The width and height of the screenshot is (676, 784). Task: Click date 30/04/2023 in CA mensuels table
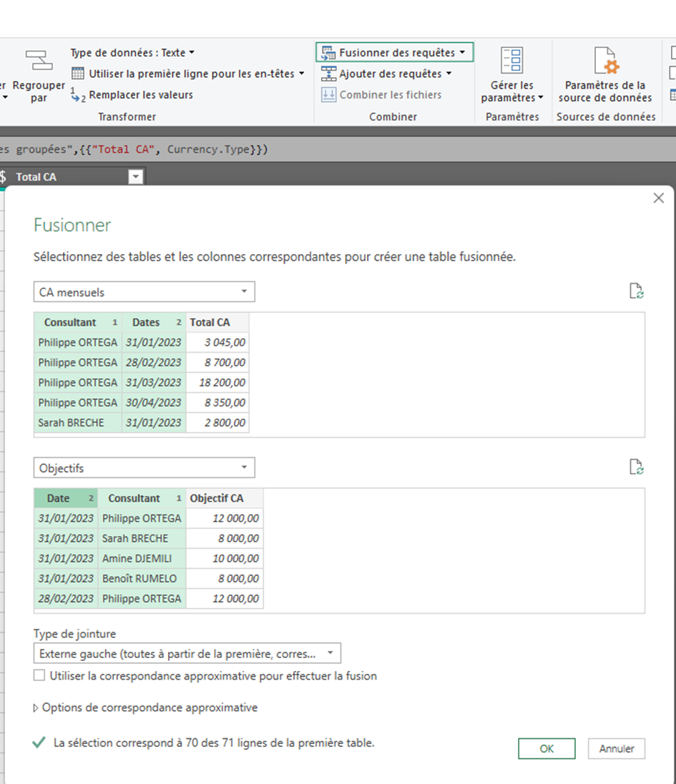154,403
